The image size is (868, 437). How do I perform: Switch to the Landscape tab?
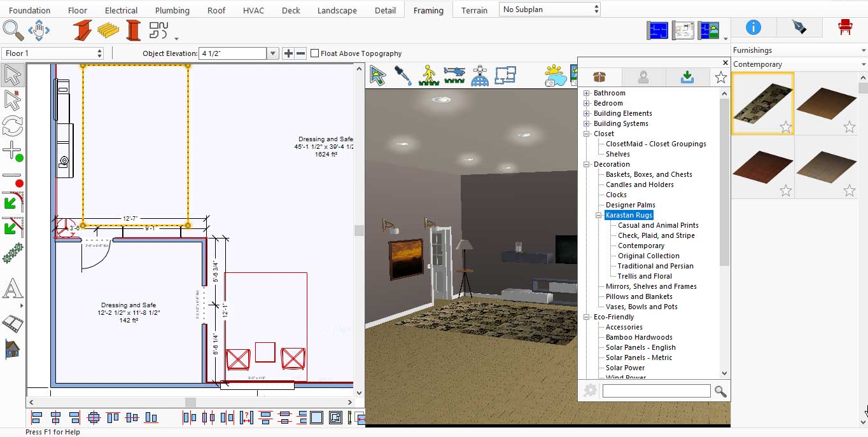(x=337, y=10)
